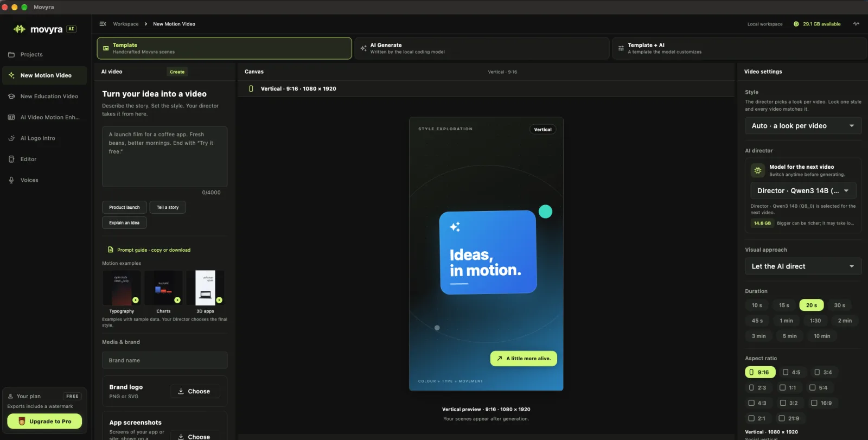The image size is (868, 440).
Task: Select the 4:5 aspect ratio
Action: click(792, 372)
